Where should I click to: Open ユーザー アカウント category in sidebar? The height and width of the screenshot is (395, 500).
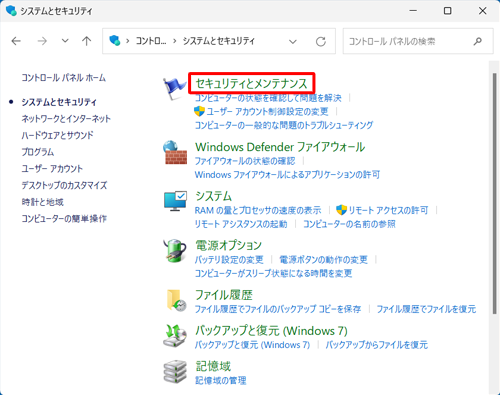[52, 169]
